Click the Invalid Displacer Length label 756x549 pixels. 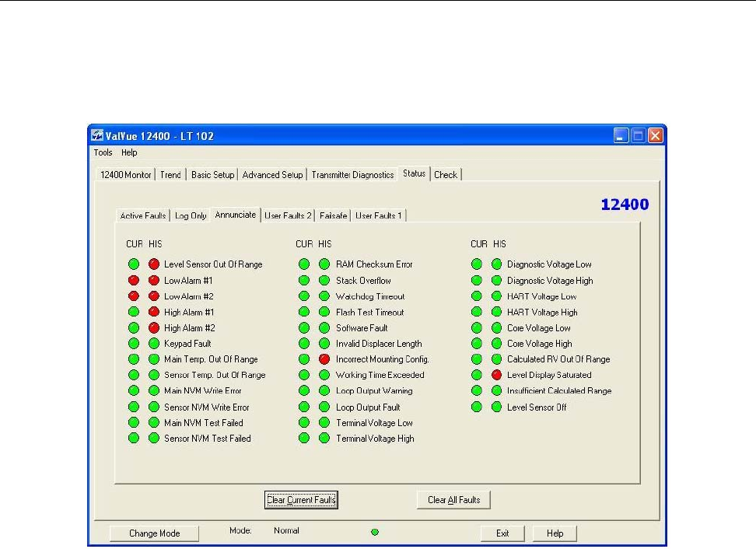[x=379, y=344]
